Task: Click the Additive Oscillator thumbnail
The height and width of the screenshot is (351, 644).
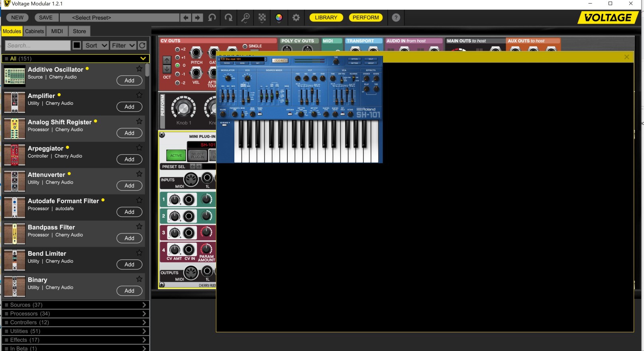Action: tap(15, 76)
